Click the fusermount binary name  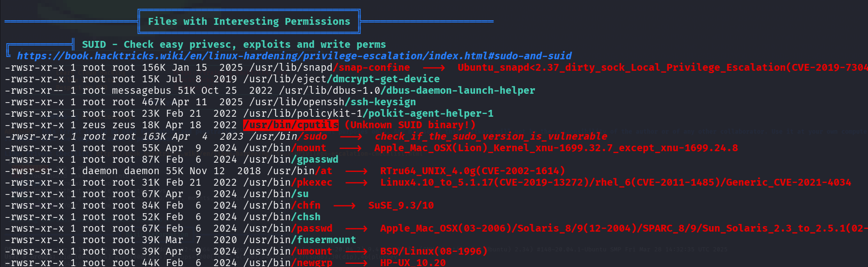(326, 240)
